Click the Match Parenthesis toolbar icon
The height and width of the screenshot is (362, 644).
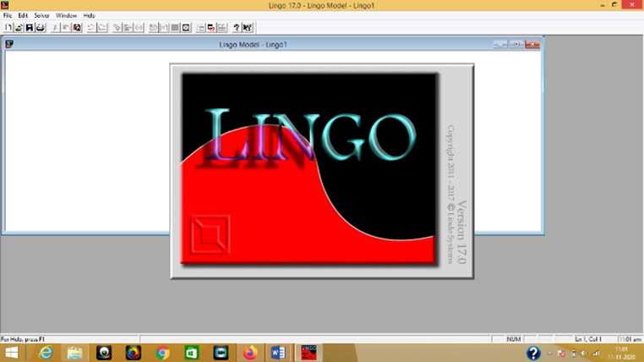click(x=139, y=28)
